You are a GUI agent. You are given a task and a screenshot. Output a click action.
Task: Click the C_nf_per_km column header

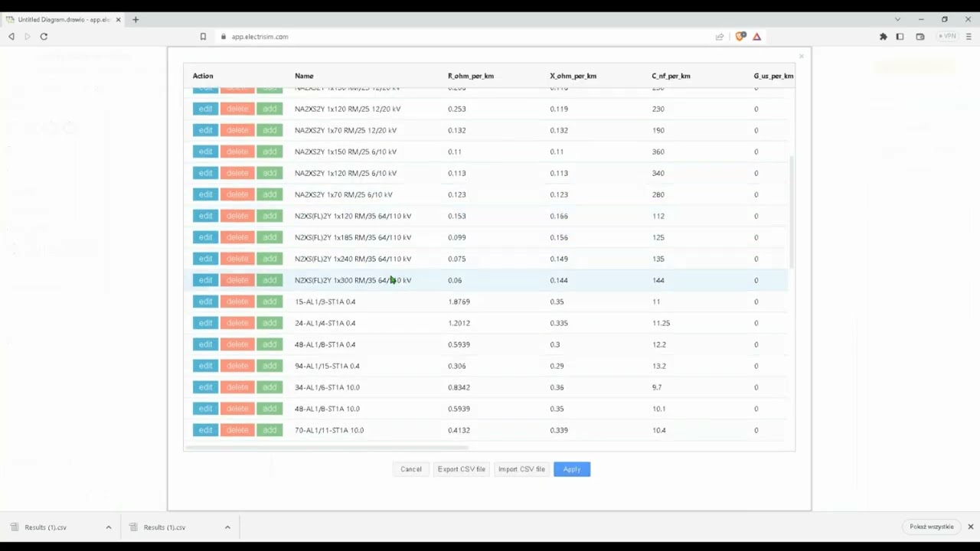coord(671,76)
